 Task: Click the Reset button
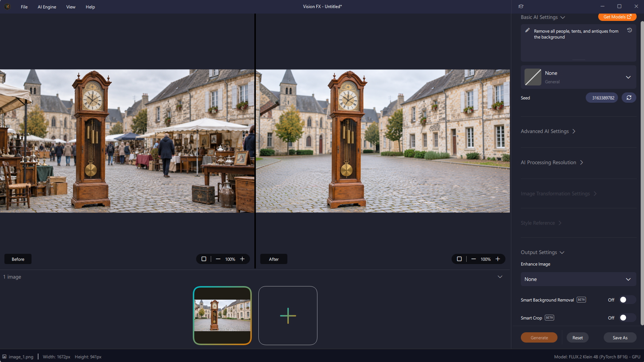(578, 338)
